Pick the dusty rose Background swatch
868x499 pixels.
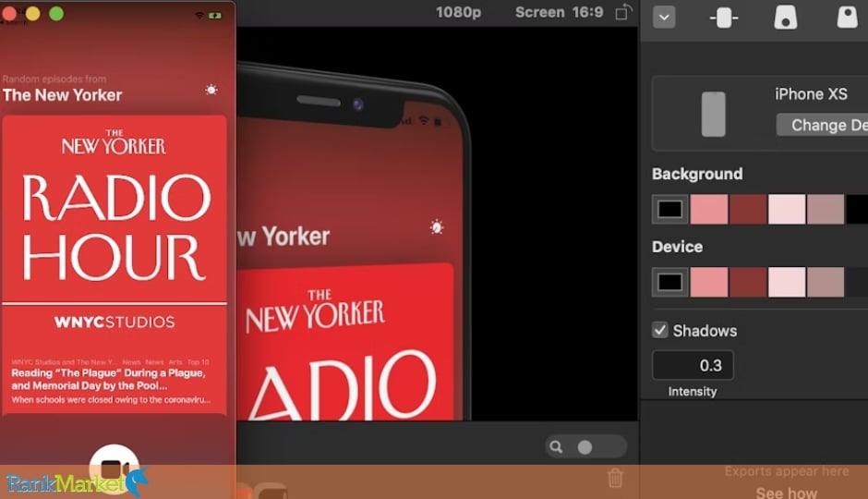826,210
